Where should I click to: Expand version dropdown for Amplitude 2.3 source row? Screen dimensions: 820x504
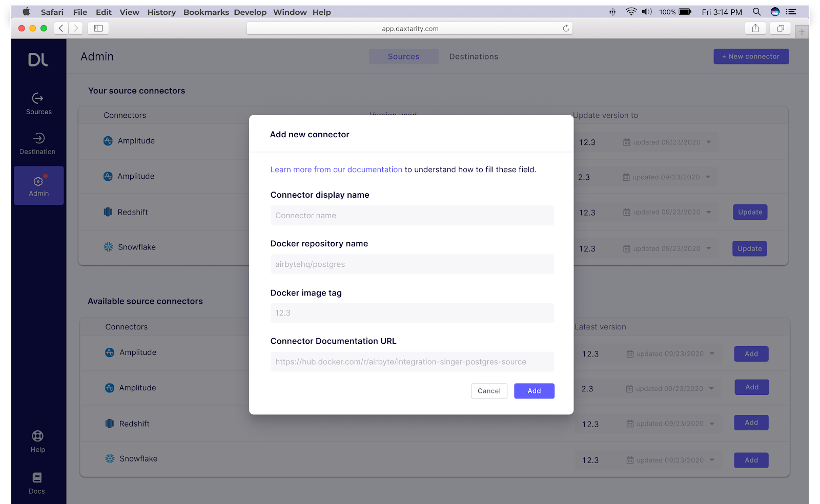click(x=708, y=177)
